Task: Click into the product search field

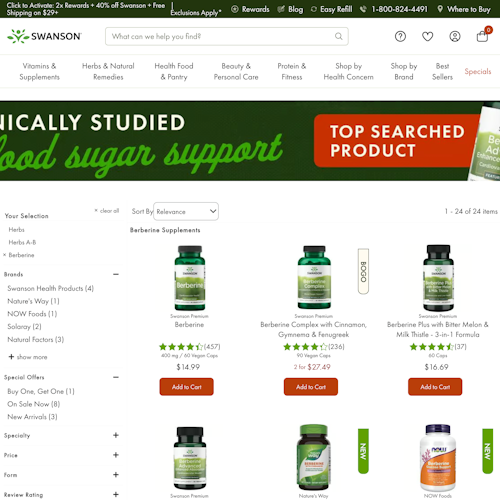Action: (x=222, y=36)
